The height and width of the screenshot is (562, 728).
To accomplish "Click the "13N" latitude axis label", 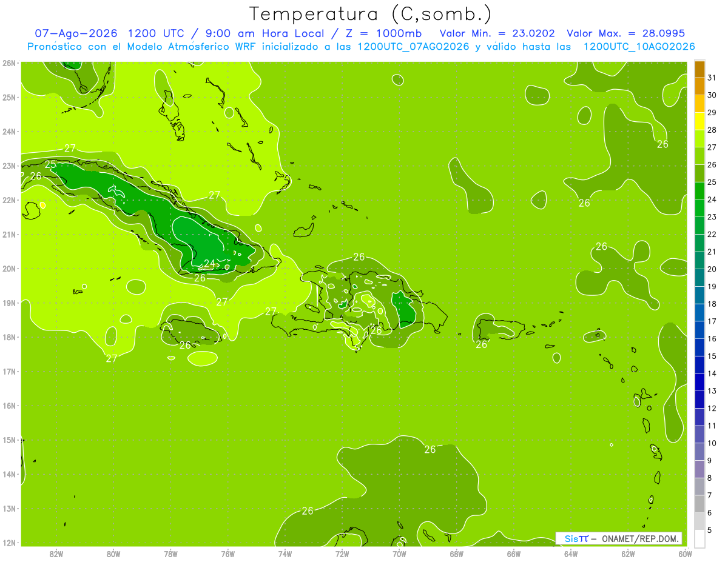I will tap(9, 508).
